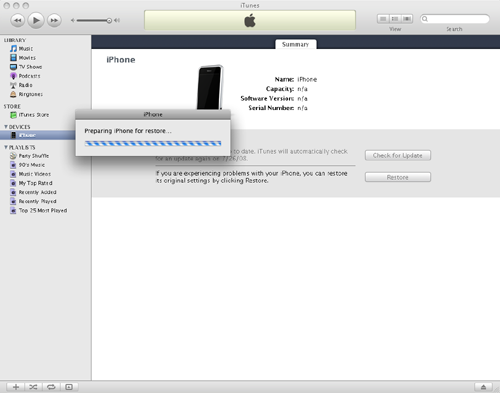Click the Restore button
The height and width of the screenshot is (393, 500).
coord(398,177)
